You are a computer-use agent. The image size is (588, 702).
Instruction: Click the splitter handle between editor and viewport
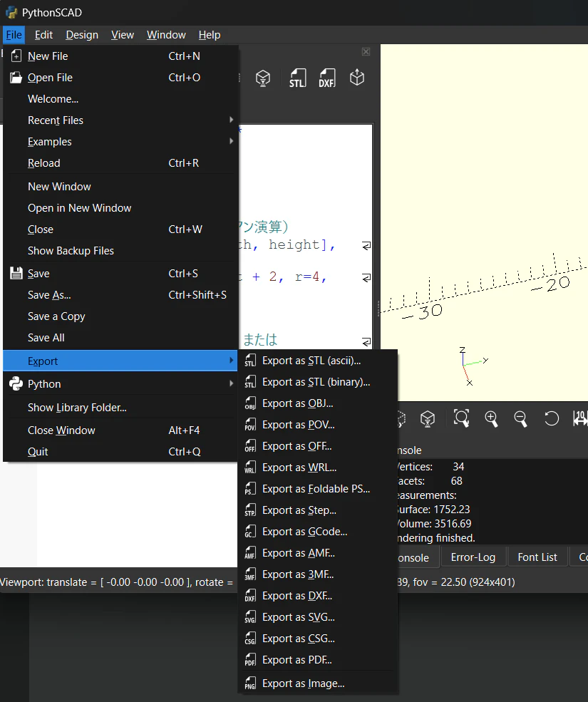(x=378, y=309)
